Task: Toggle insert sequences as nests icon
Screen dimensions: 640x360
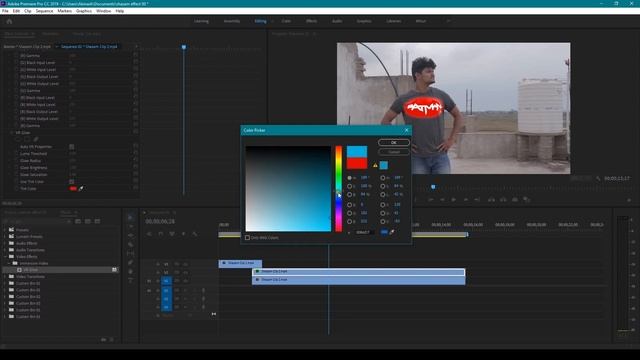Action: point(149,234)
